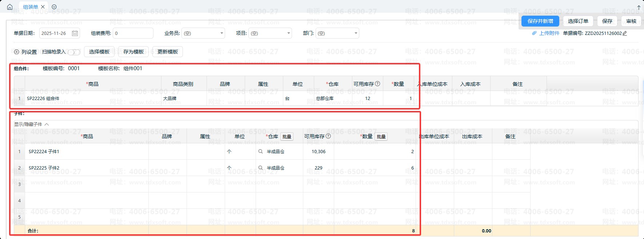Edit the 单据编号 with pencil icon
The width and height of the screenshot is (644, 239).
[x=625, y=33]
